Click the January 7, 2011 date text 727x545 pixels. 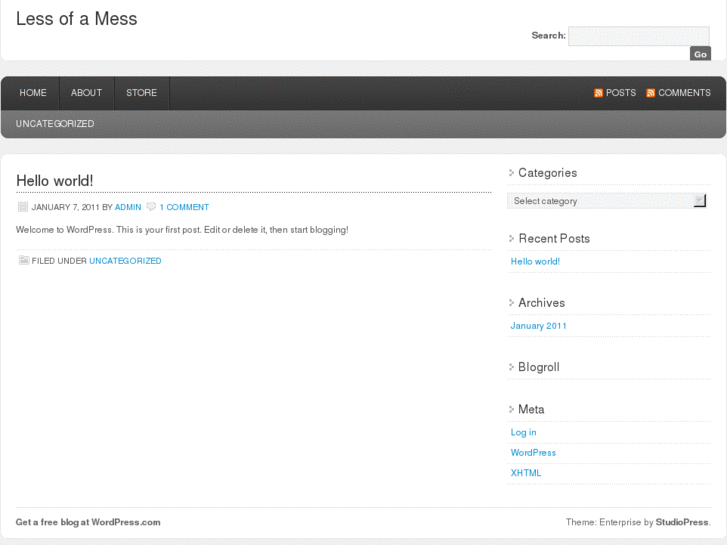pos(65,207)
